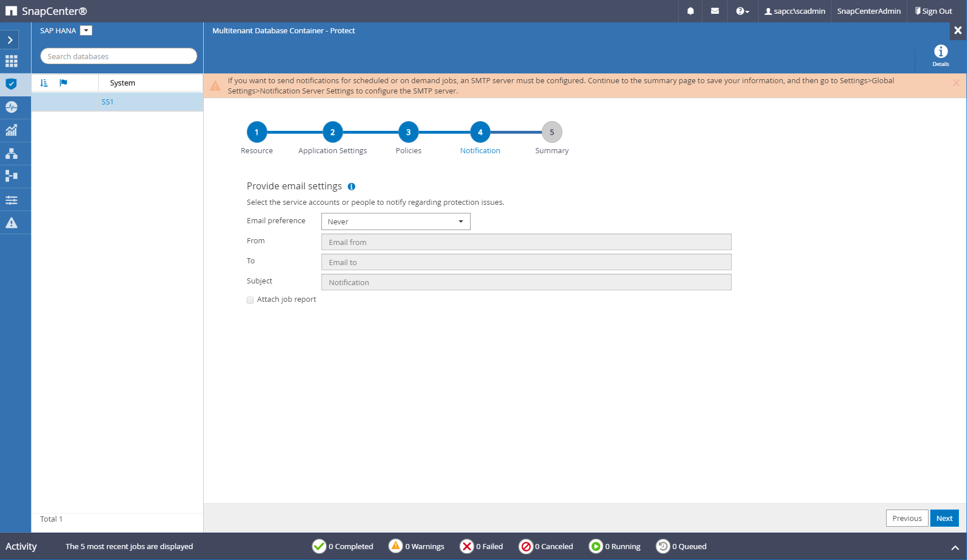Click the Total 1 count text

click(51, 519)
